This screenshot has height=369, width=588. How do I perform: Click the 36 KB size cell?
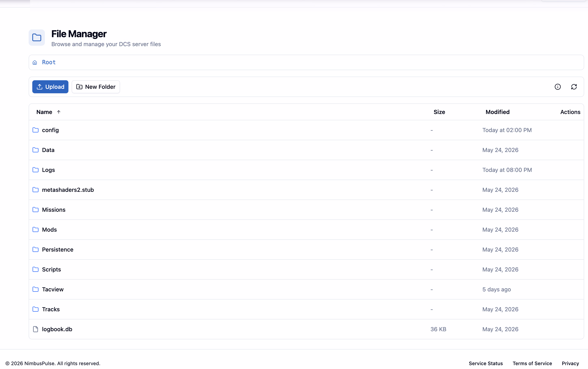[x=438, y=329]
